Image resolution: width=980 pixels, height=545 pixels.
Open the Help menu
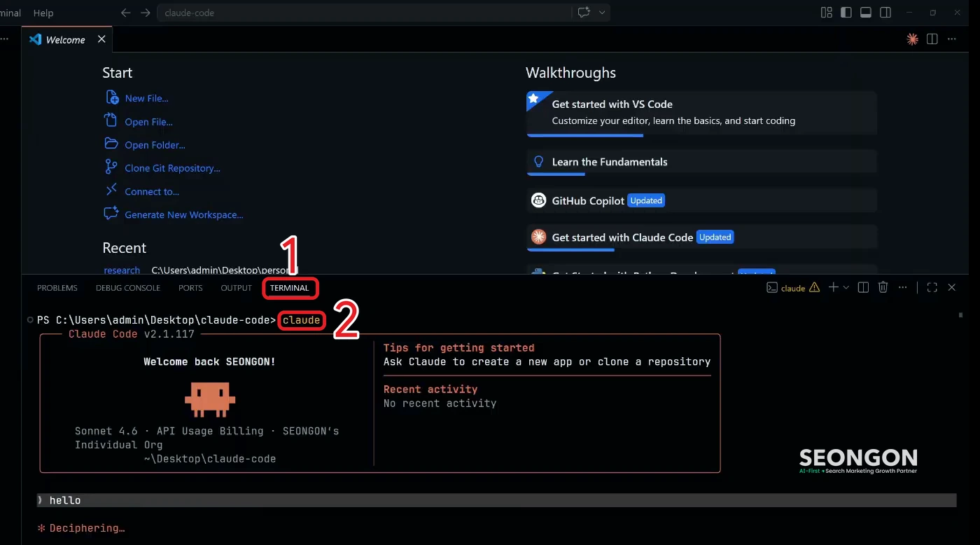(43, 13)
